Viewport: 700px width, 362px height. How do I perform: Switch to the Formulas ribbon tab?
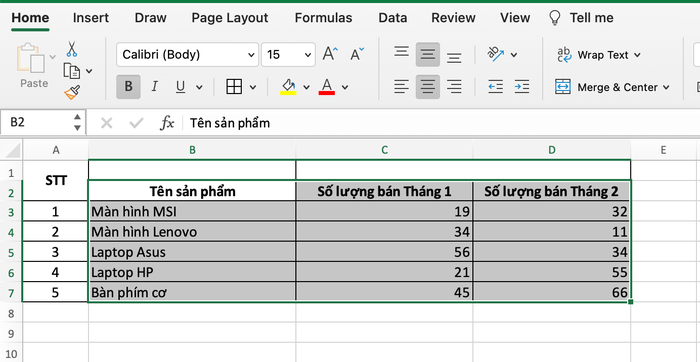[x=323, y=18]
